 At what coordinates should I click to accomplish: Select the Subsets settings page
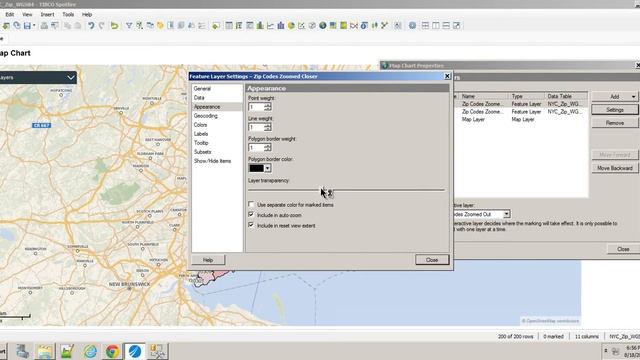[x=202, y=152]
